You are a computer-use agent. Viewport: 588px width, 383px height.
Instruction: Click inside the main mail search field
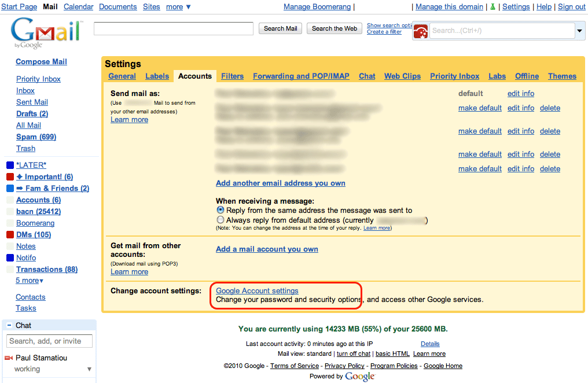coord(174,28)
